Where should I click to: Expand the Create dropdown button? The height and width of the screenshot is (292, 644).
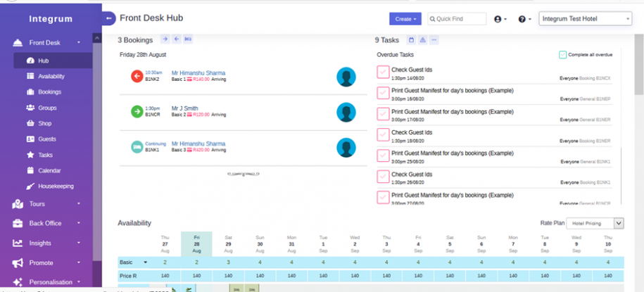pos(406,19)
